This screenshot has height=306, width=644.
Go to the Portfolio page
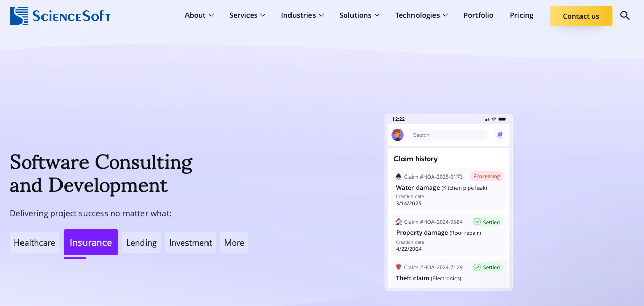(x=478, y=15)
